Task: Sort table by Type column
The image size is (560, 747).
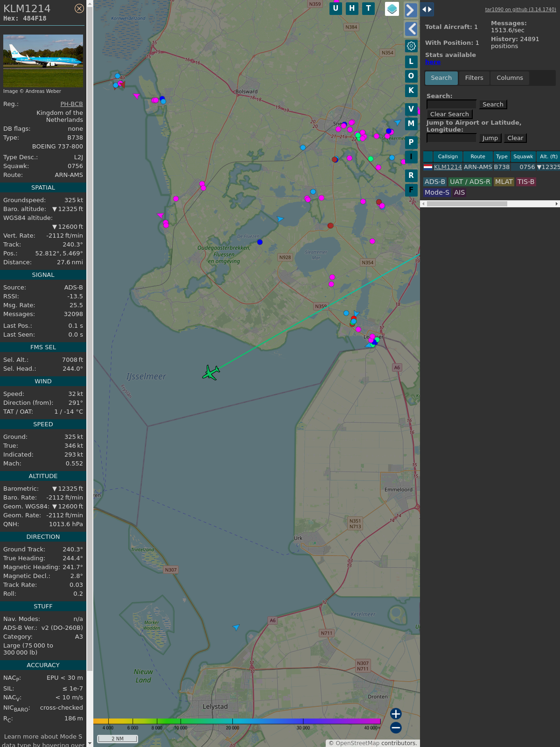Action: tap(502, 157)
